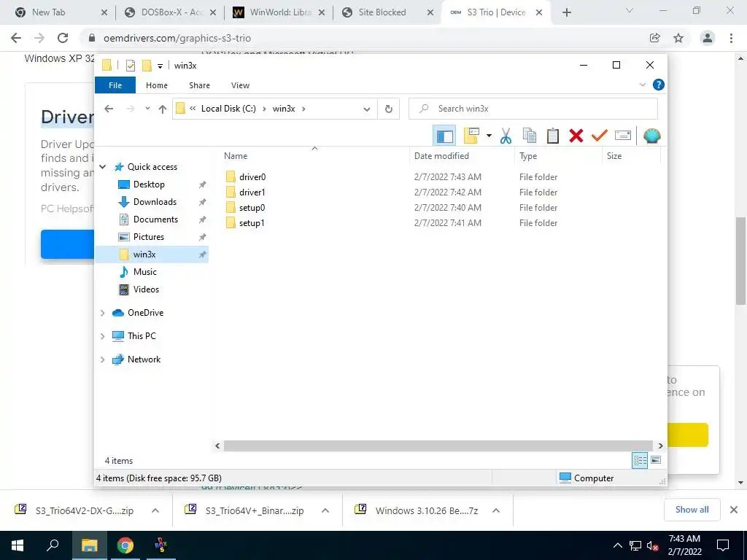Select the driver0 folder
This screenshot has height=560, width=747.
pos(252,177)
